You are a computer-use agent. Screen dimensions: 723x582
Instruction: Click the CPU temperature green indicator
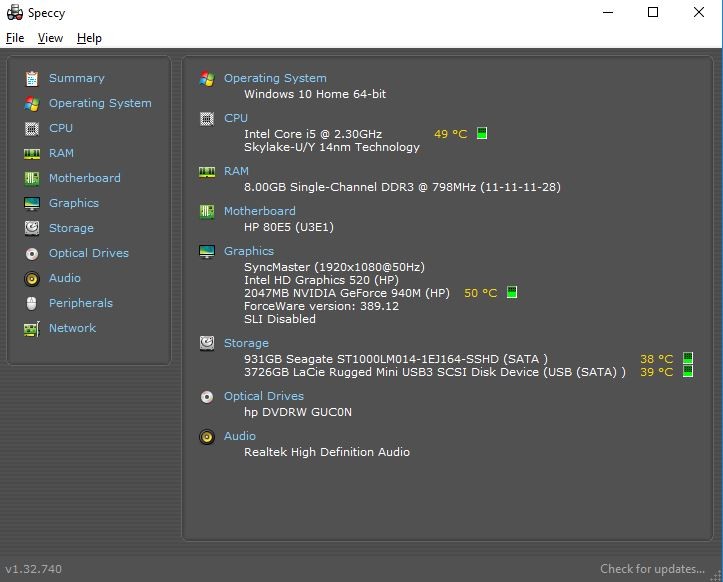482,133
